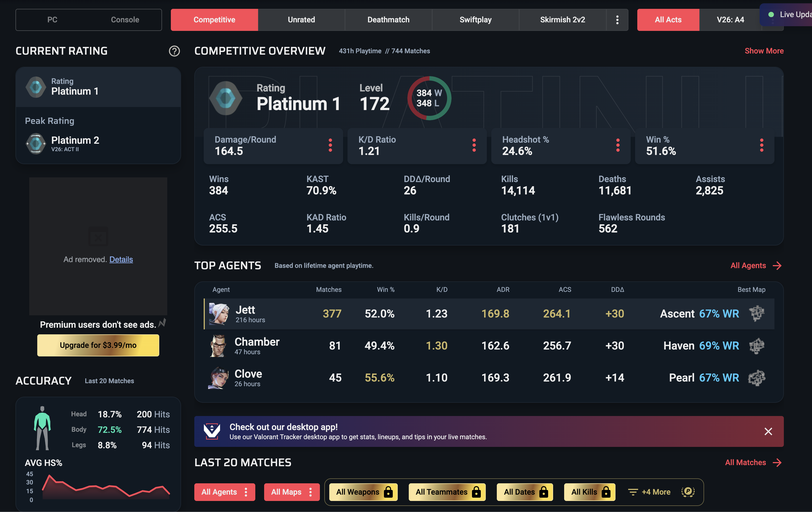Click the premium laurel badge icon
The width and height of the screenshot is (812, 512).
(x=688, y=492)
